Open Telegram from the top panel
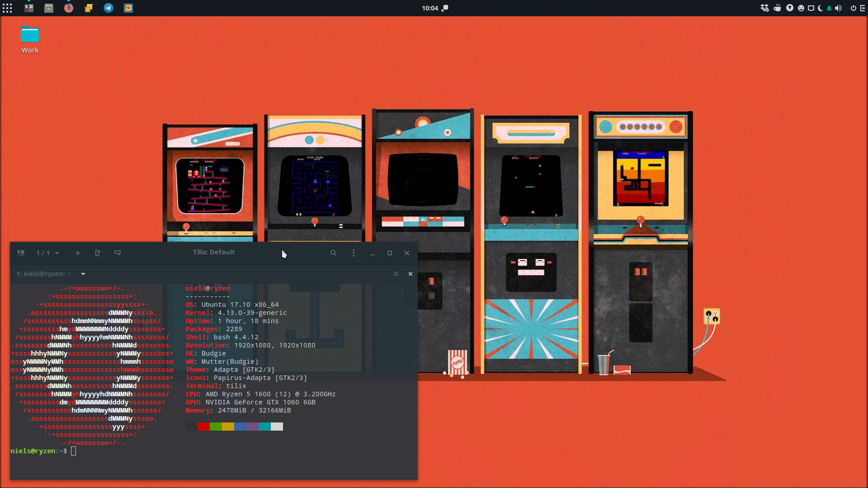868x488 pixels. pos(108,8)
